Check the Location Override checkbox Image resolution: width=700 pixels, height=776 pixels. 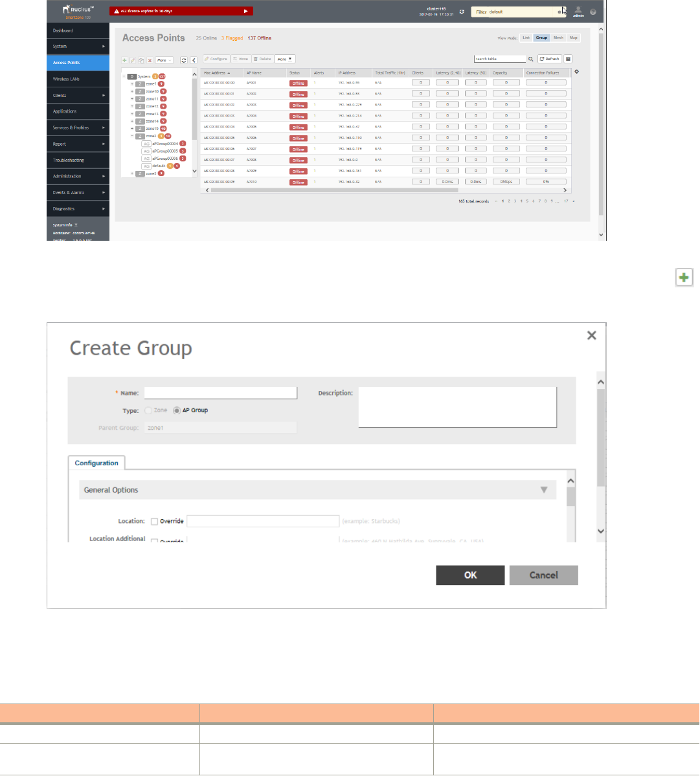point(155,522)
